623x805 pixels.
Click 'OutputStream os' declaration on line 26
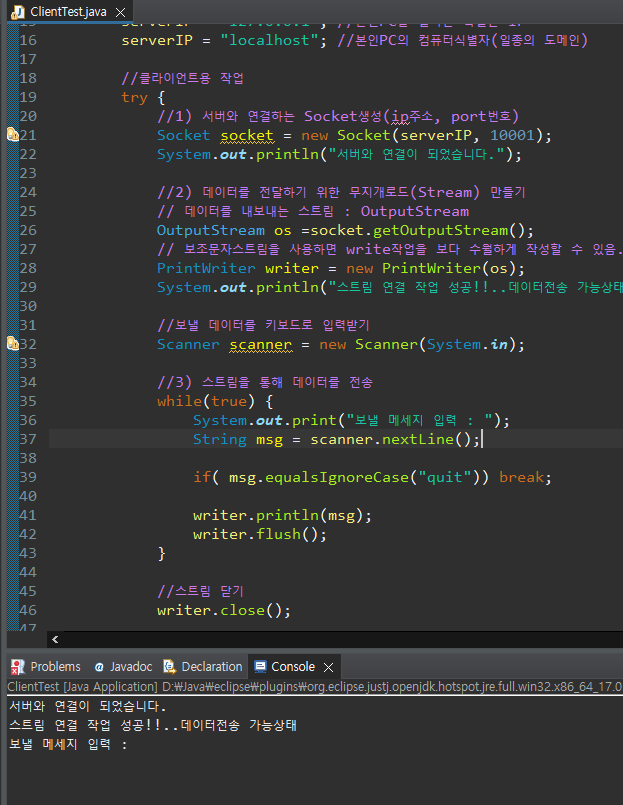pos(224,230)
